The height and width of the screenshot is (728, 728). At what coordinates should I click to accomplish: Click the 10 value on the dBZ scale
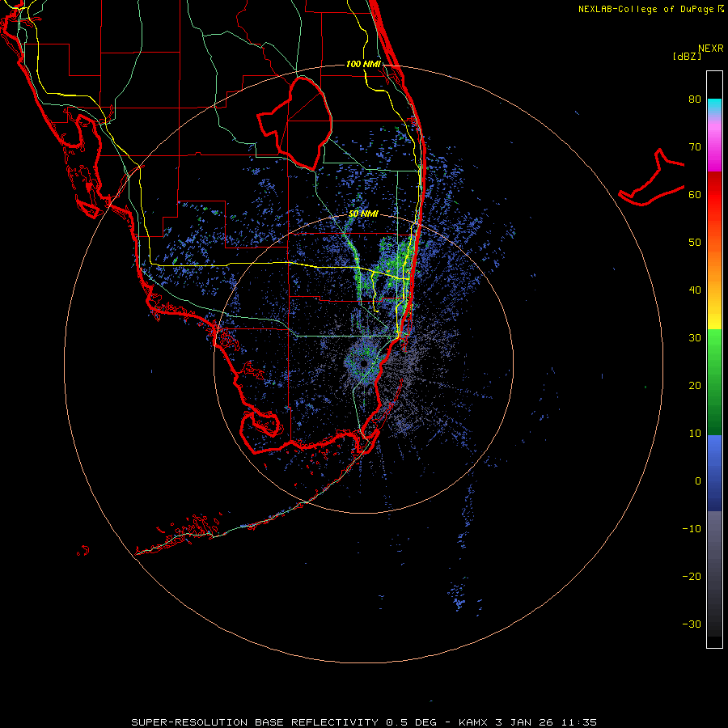tap(695, 434)
